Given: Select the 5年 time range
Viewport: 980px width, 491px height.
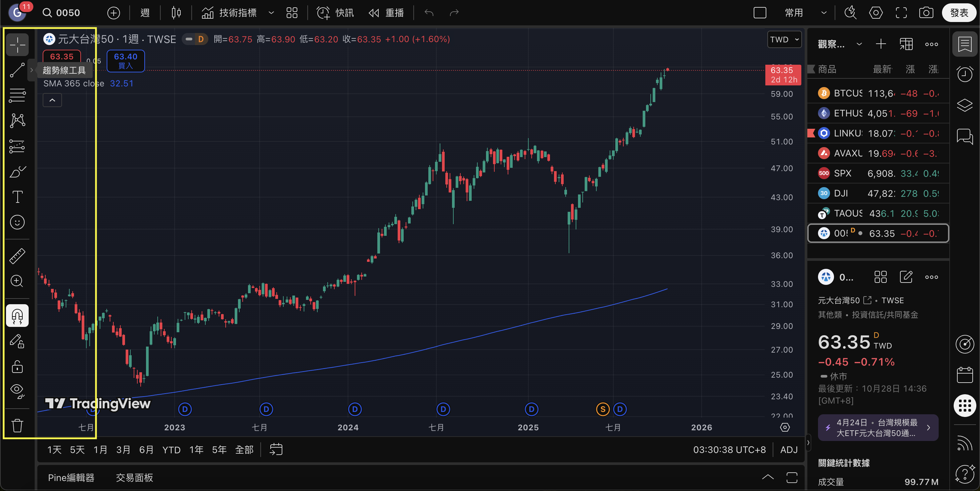Looking at the screenshot, I should [219, 450].
